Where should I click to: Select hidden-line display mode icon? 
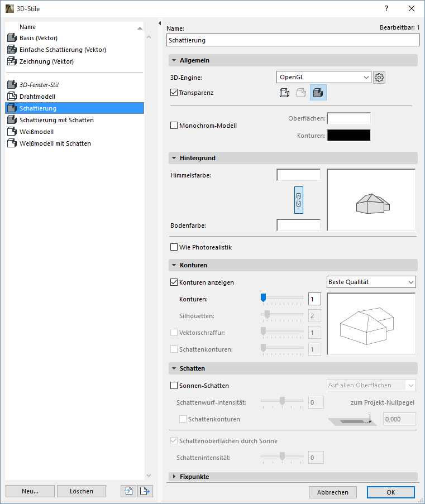click(301, 93)
